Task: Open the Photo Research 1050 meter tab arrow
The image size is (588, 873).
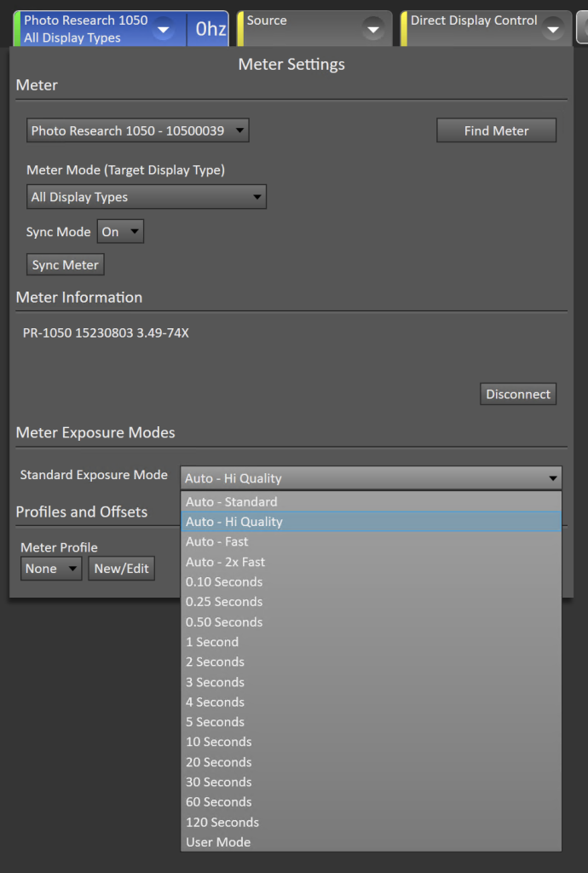Action: click(164, 29)
